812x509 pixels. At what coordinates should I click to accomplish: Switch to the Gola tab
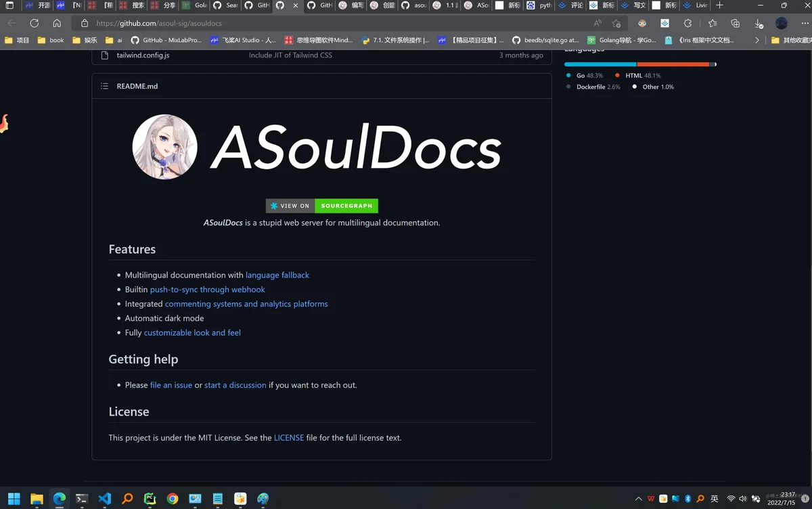pyautogui.click(x=195, y=5)
